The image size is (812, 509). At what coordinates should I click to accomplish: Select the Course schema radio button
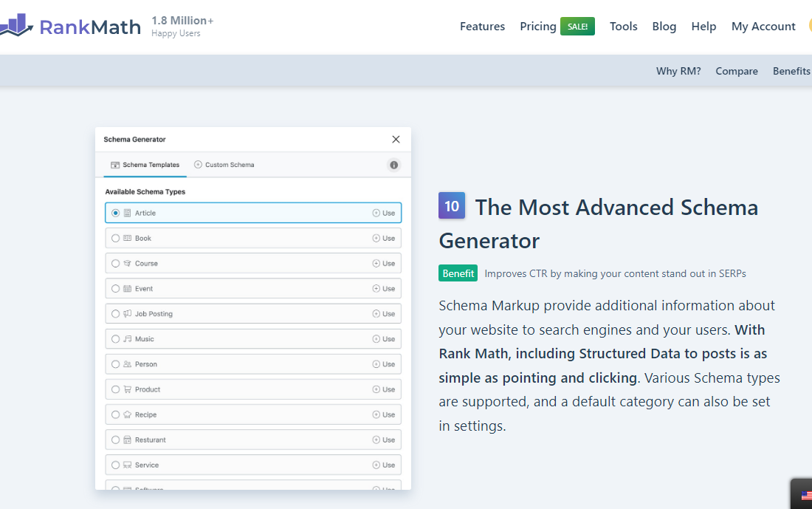(x=115, y=263)
